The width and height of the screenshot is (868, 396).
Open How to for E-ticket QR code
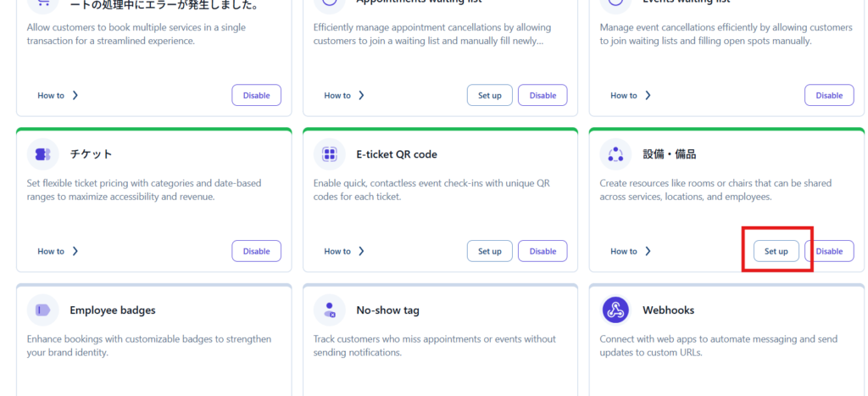click(344, 251)
